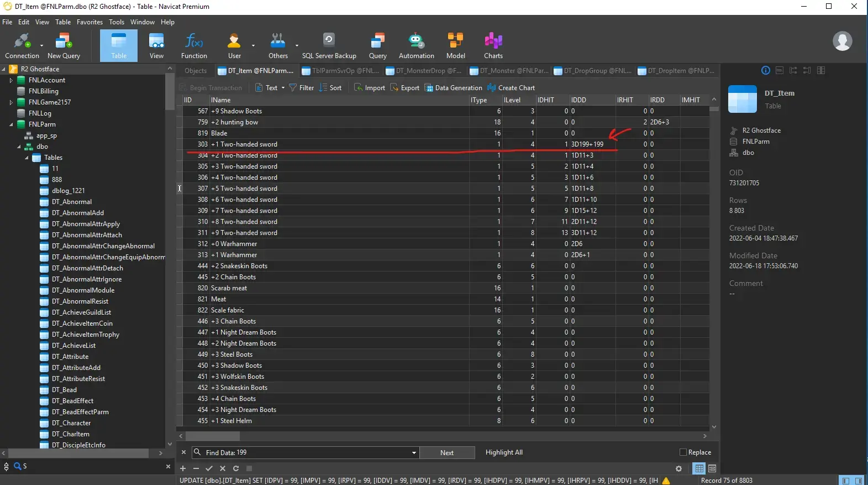
Task: Expand the FNLGame2157 database node
Action: pyautogui.click(x=11, y=102)
